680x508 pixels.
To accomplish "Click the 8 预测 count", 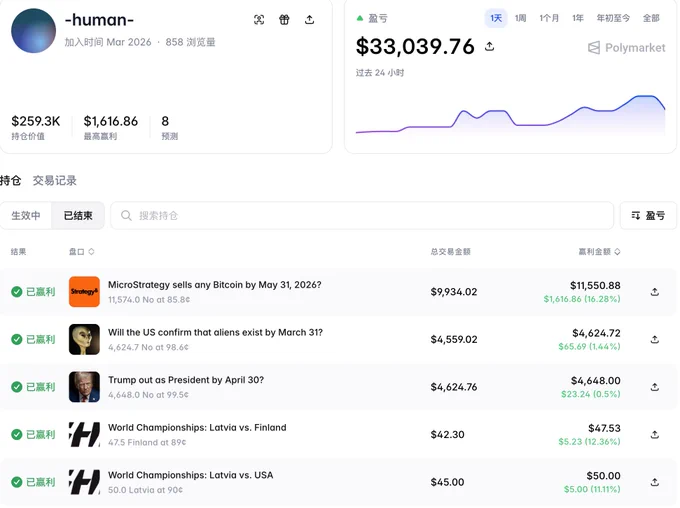I will click(165, 121).
